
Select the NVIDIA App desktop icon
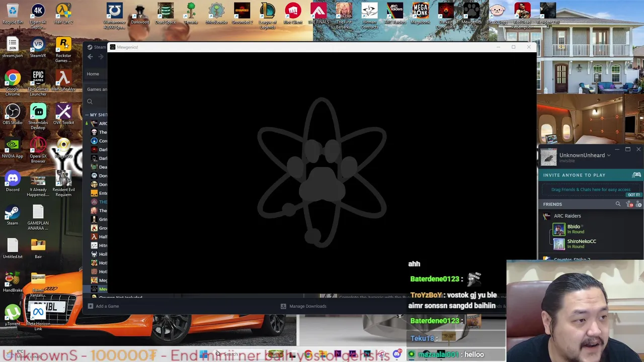click(x=13, y=148)
